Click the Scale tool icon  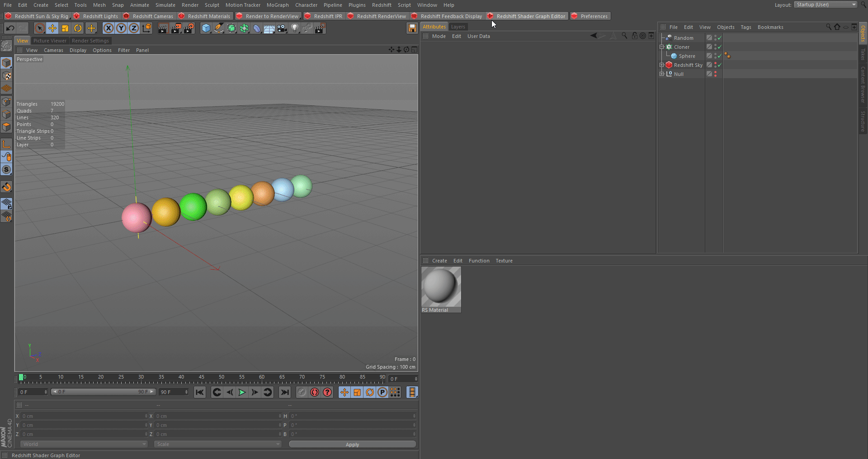pos(65,28)
